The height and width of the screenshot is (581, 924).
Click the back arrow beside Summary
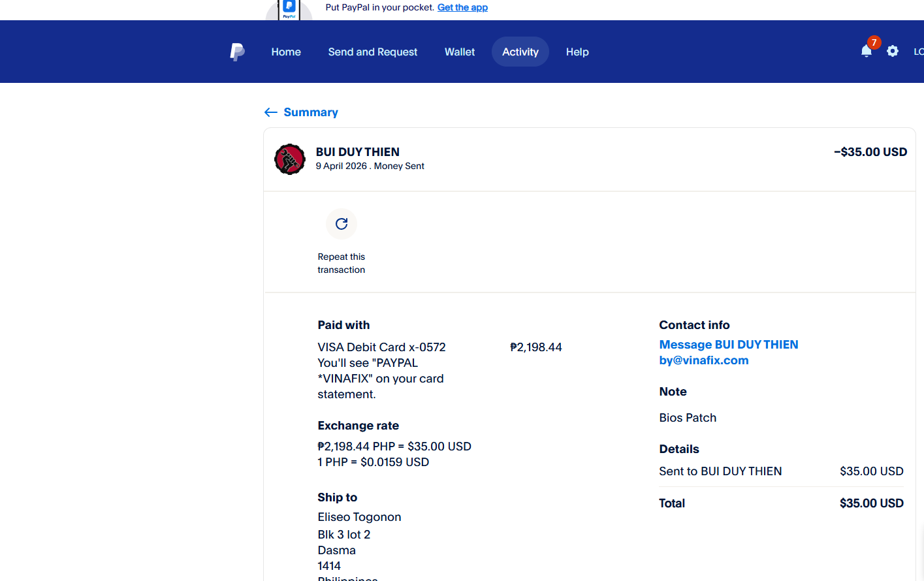(271, 112)
